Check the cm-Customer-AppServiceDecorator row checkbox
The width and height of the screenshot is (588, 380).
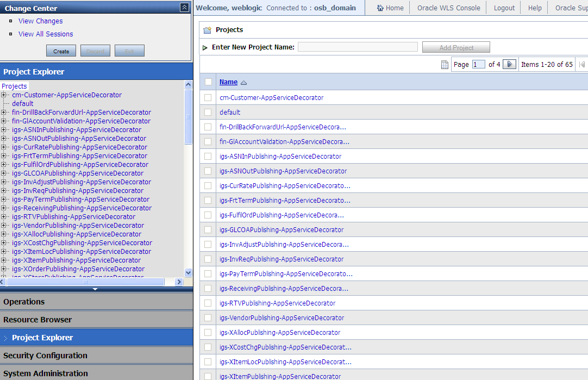(x=208, y=97)
